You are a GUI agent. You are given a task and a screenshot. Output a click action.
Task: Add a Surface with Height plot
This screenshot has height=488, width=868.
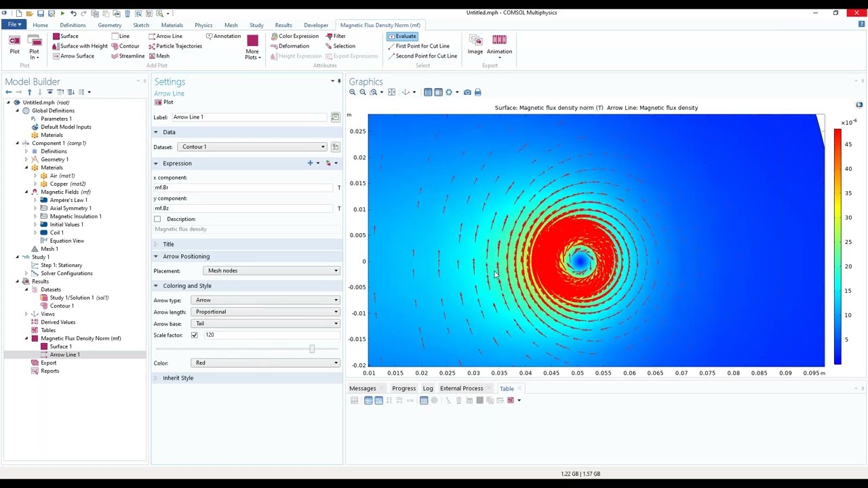(80, 46)
